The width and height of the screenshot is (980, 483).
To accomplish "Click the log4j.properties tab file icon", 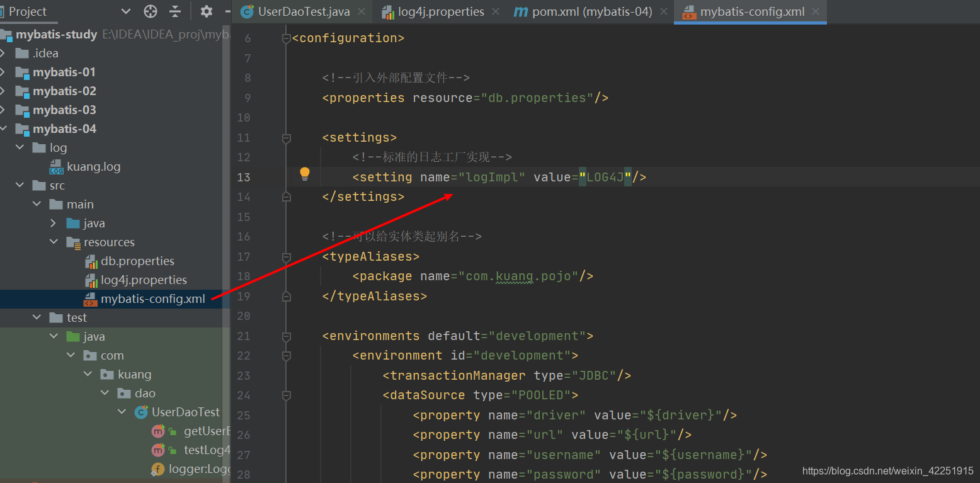I will tap(388, 11).
